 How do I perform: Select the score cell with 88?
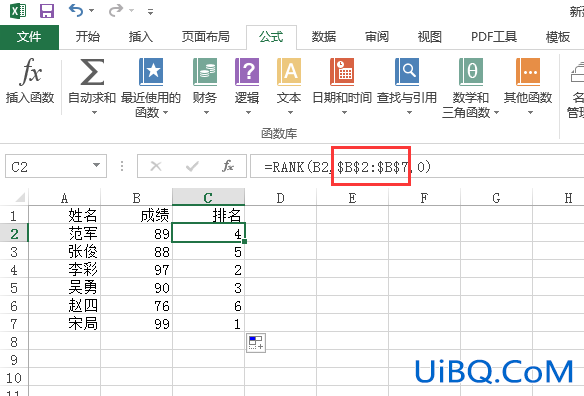point(136,251)
